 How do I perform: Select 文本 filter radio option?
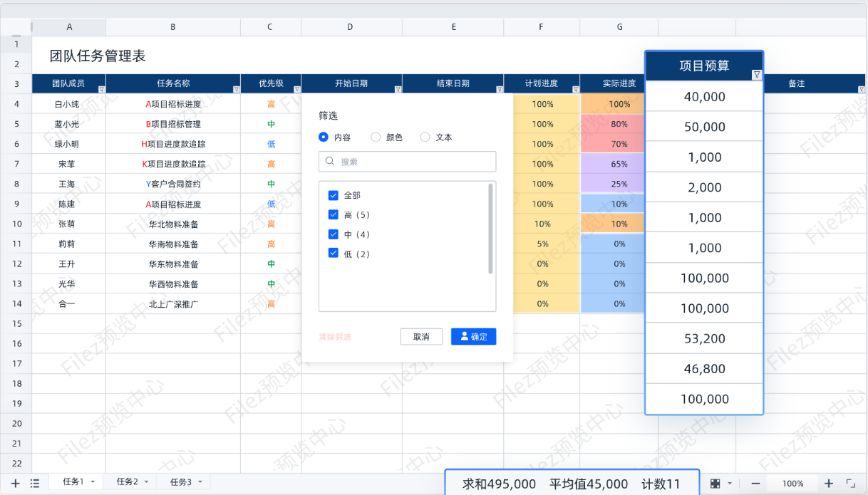[x=425, y=137]
